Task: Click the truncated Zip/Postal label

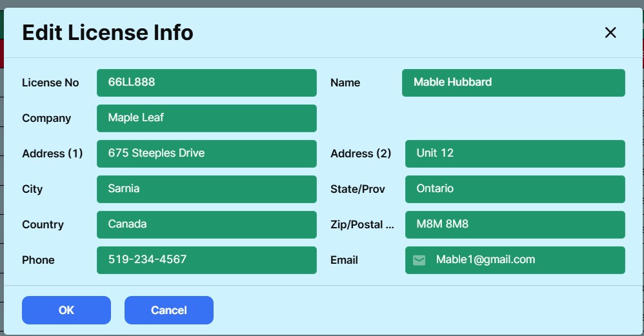Action: click(x=362, y=225)
